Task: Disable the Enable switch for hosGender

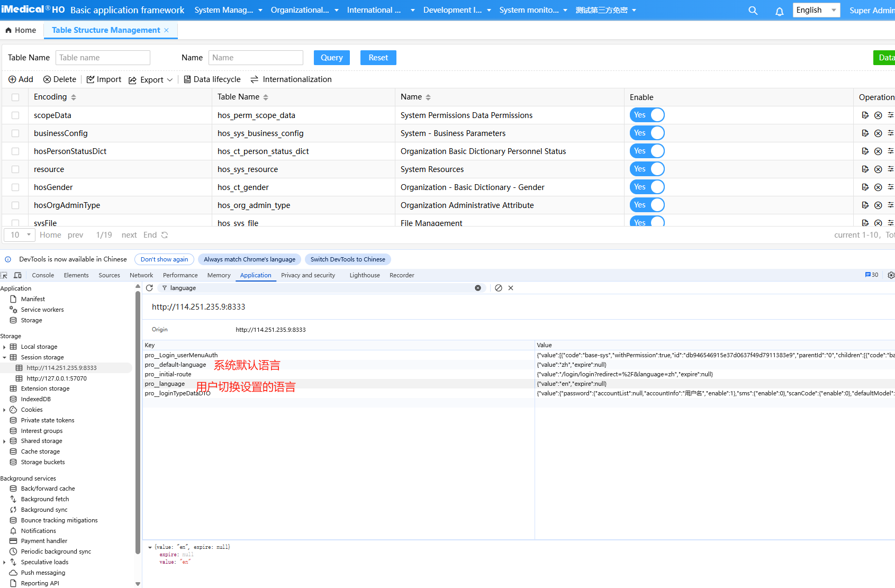Action: tap(647, 187)
